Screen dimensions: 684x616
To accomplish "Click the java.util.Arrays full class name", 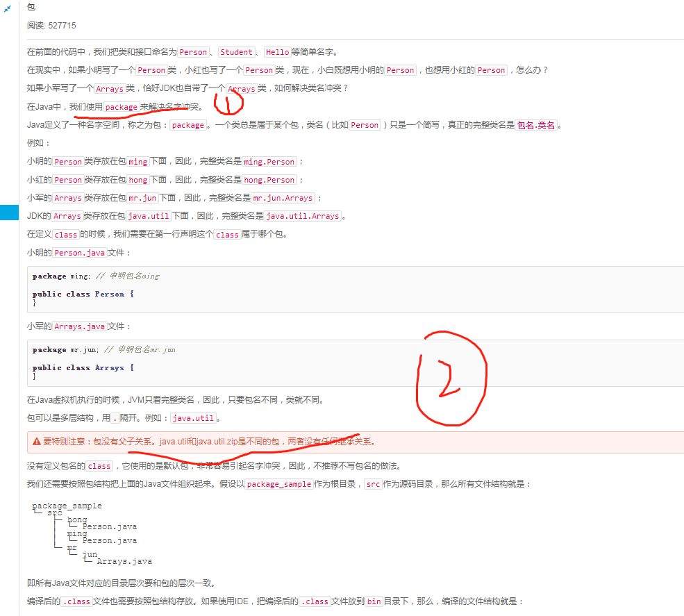I will (x=303, y=216).
